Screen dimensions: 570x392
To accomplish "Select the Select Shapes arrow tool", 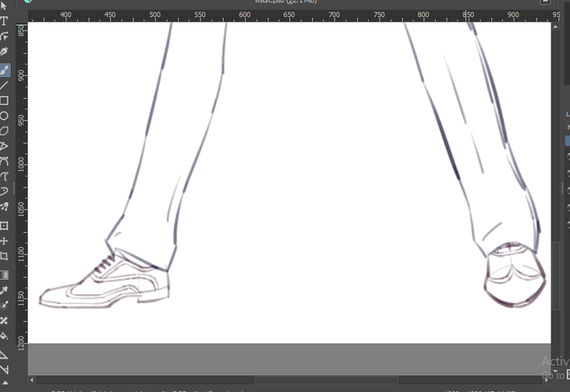I will coord(4,6).
